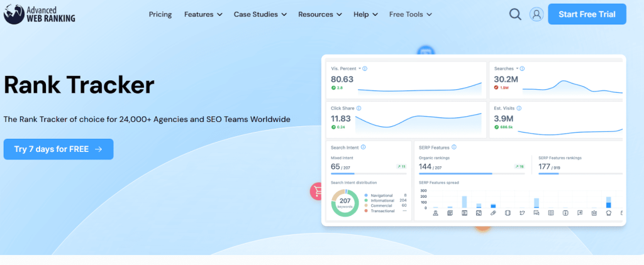The width and height of the screenshot is (644, 265).
Task: Click the info icon next to SERP Features
Action: point(453,147)
